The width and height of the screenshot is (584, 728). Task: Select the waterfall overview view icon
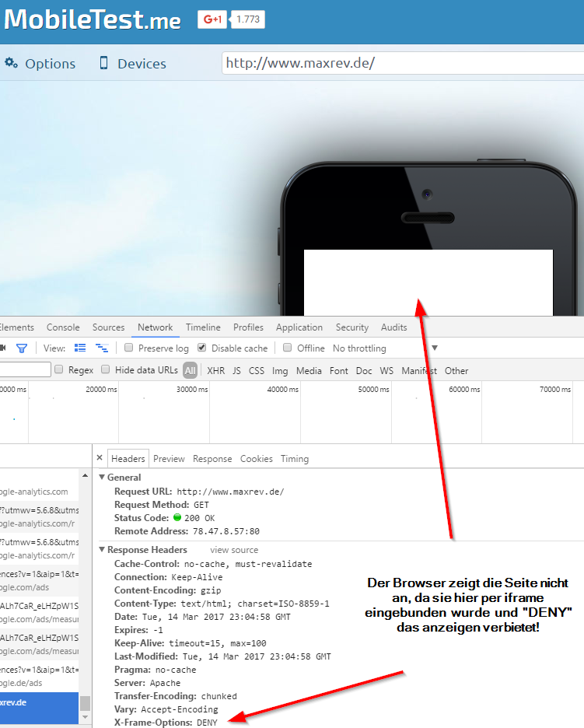[102, 348]
